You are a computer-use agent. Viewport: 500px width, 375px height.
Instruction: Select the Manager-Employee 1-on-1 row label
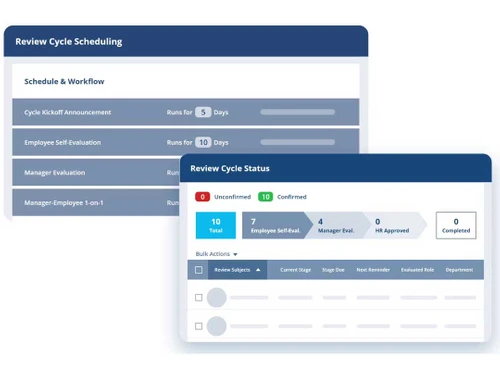[64, 203]
